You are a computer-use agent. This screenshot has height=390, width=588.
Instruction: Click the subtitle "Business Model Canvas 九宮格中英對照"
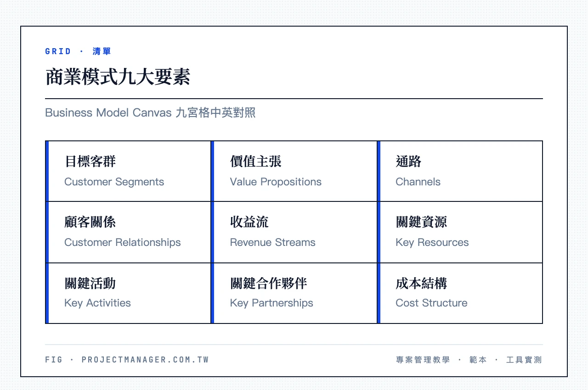click(150, 112)
